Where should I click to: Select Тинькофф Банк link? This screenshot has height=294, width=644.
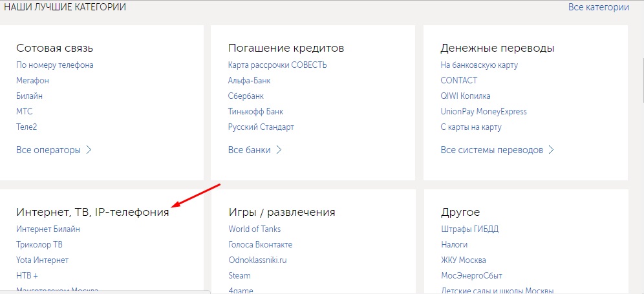click(255, 111)
